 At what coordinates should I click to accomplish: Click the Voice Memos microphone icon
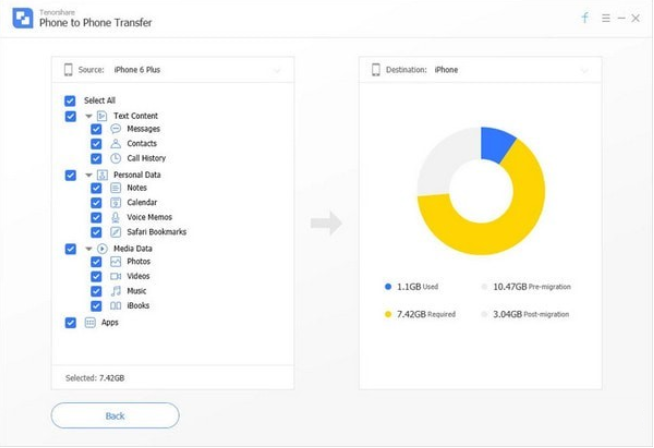116,217
